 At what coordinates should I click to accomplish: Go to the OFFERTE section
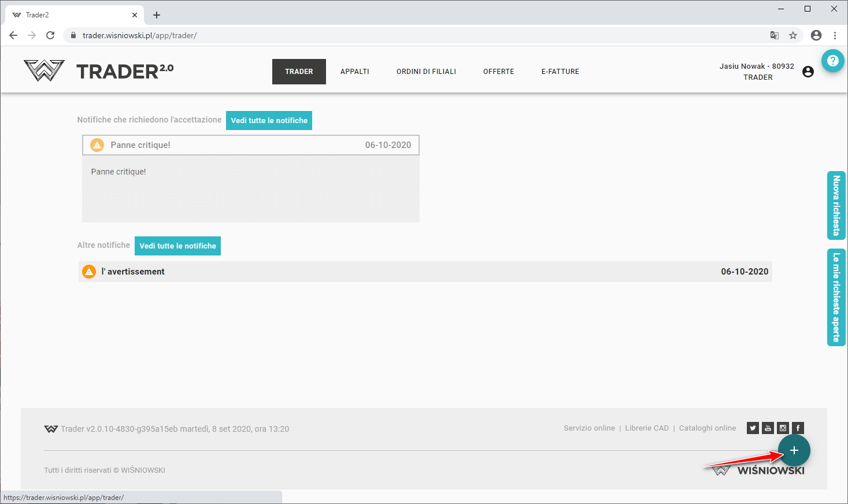click(498, 72)
